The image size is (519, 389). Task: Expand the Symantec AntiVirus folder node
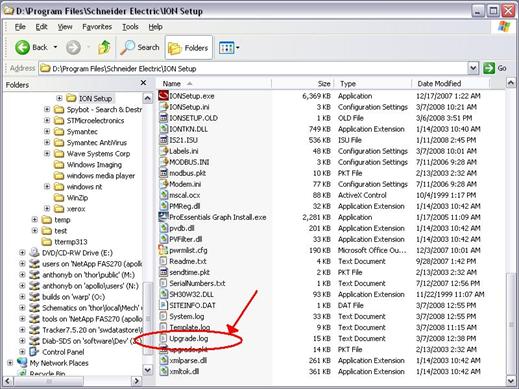47,142
